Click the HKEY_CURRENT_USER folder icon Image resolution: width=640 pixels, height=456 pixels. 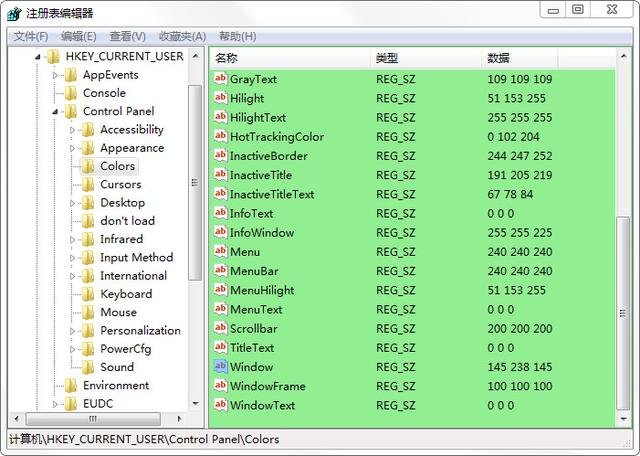[53, 56]
